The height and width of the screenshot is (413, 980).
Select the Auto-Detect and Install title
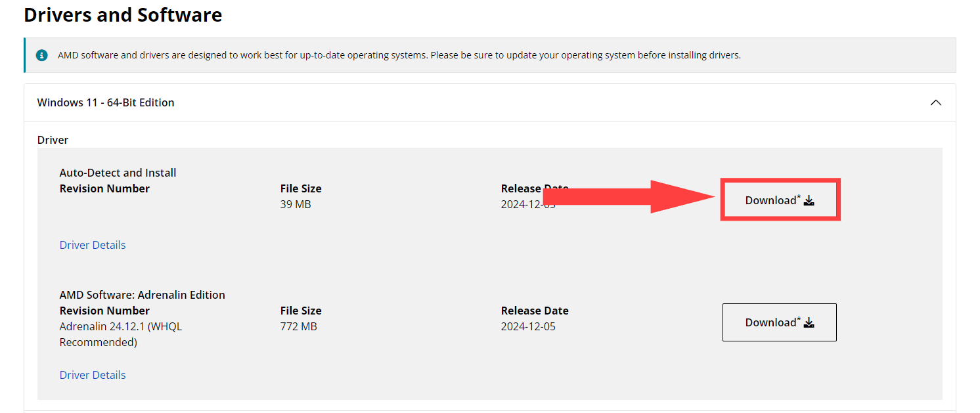tap(118, 173)
